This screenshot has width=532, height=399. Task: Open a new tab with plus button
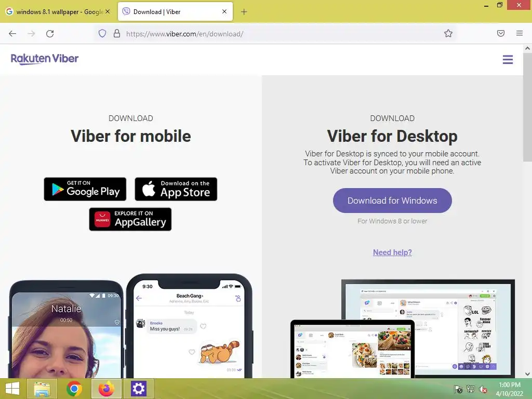(x=244, y=12)
